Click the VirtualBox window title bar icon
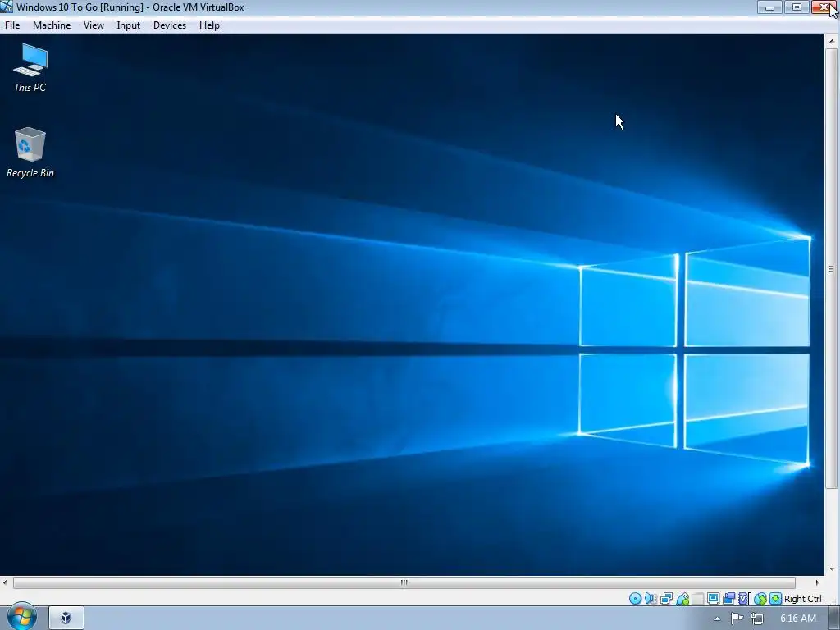The height and width of the screenshot is (630, 840). 7,7
